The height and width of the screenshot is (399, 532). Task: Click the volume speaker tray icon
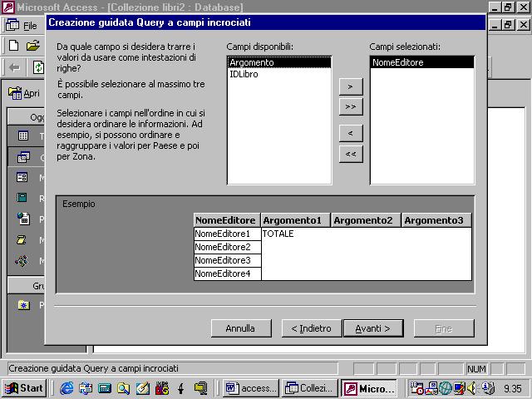(x=472, y=388)
